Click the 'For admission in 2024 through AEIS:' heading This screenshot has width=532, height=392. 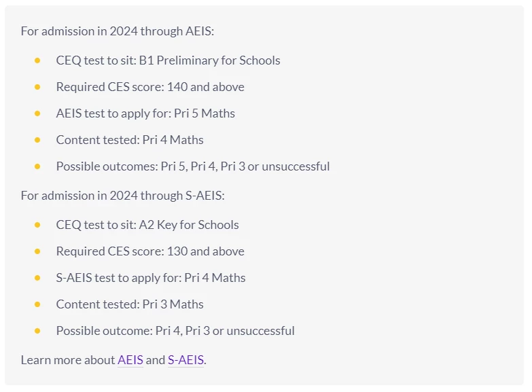118,31
